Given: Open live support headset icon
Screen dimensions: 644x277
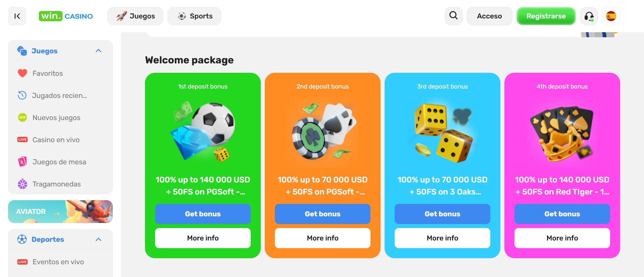Looking at the screenshot, I should pos(589,16).
